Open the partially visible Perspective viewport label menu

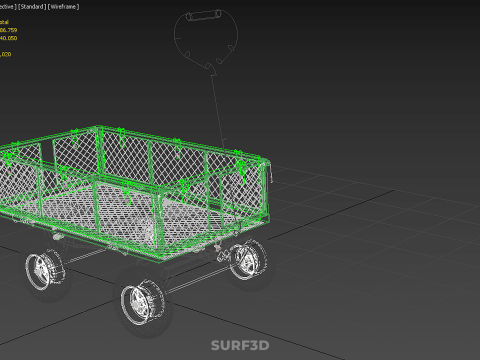point(8,6)
